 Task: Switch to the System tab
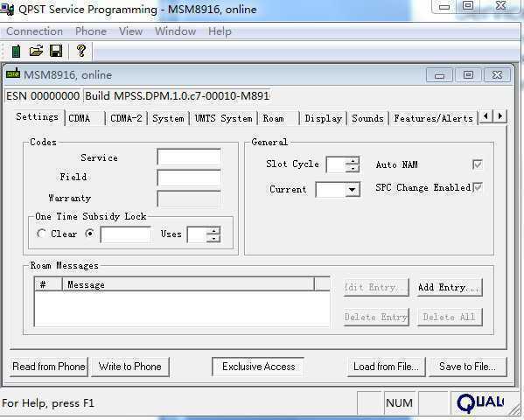[169, 118]
